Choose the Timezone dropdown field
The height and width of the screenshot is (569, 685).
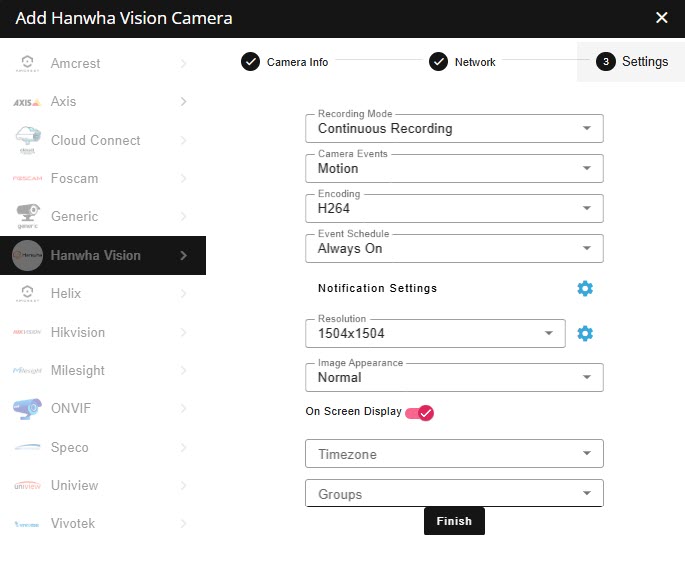coord(454,454)
